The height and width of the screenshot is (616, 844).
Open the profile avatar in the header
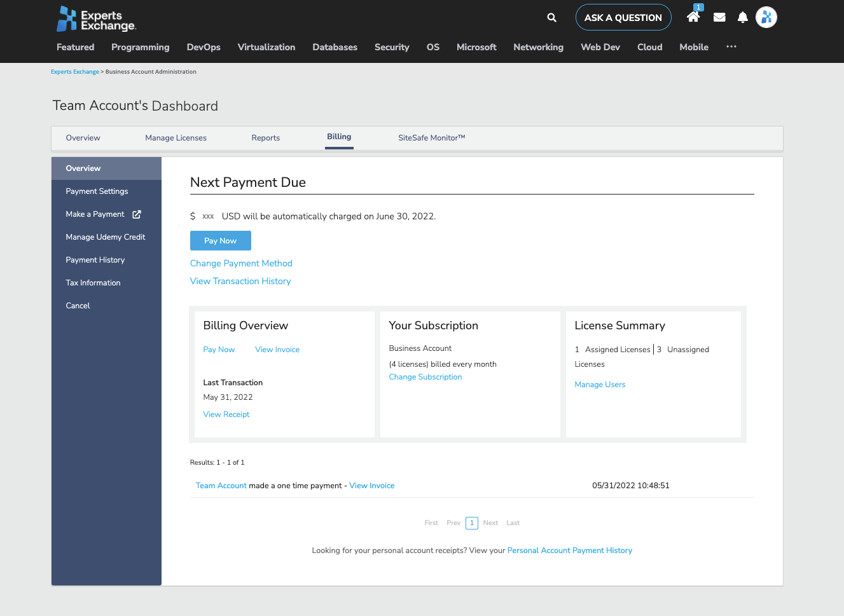pyautogui.click(x=766, y=17)
